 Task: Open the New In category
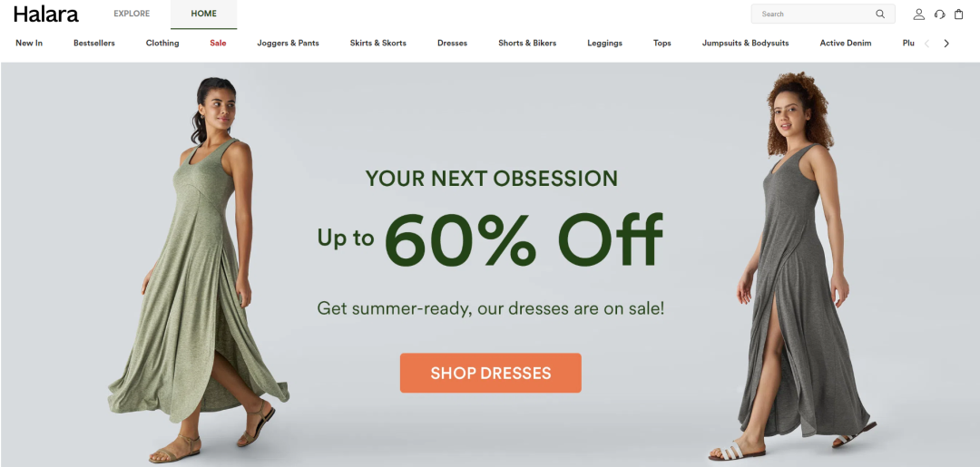click(x=29, y=44)
